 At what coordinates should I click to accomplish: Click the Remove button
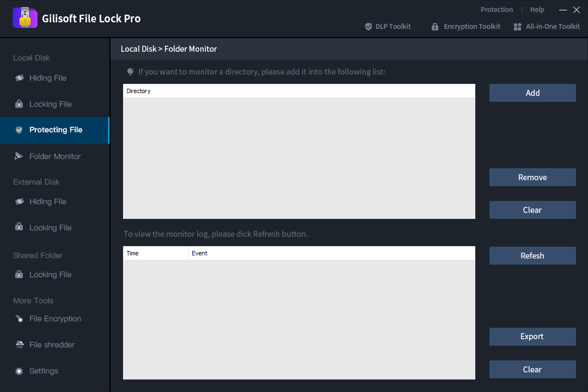point(532,177)
